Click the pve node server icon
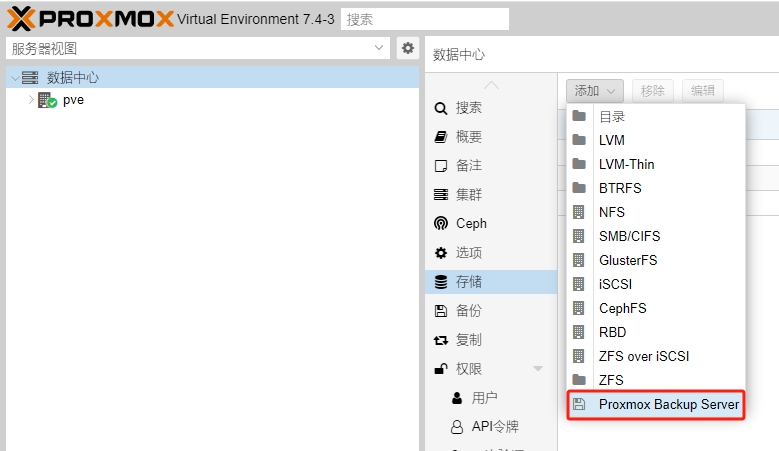The image size is (779, 451). point(47,100)
